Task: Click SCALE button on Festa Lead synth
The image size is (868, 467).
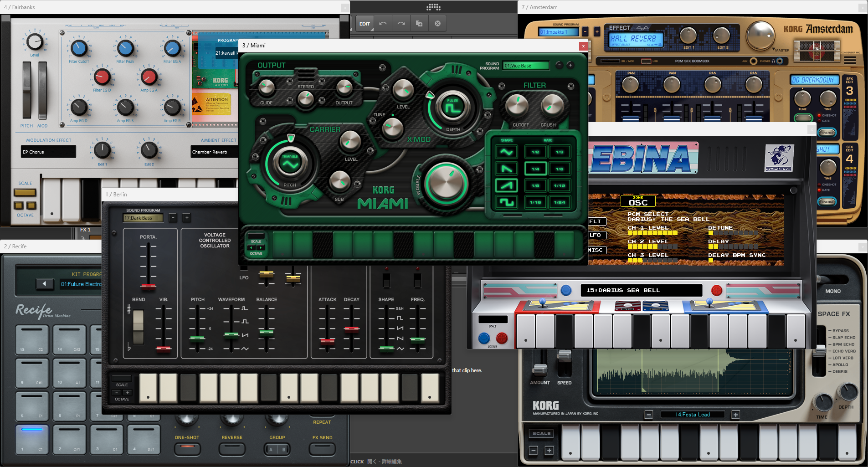Action: (x=542, y=433)
